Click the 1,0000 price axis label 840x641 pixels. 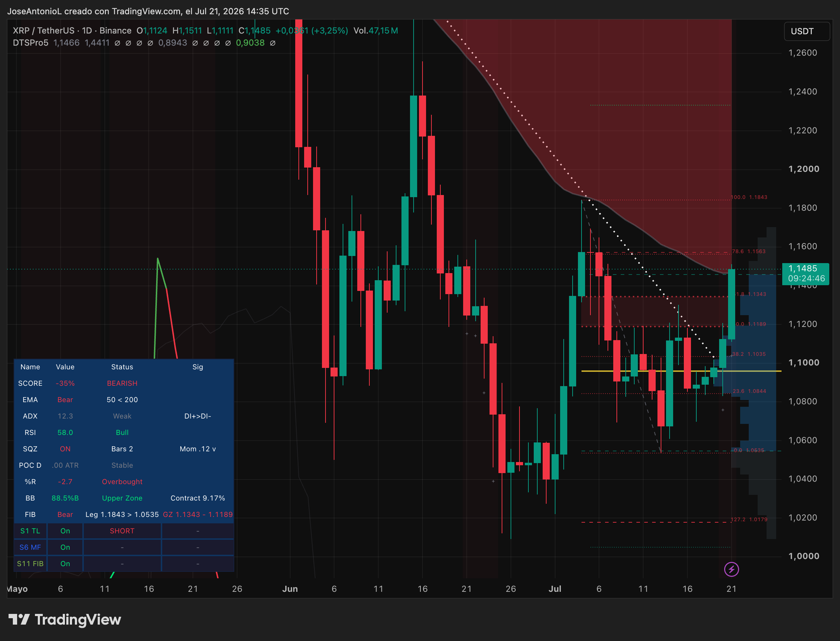803,556
